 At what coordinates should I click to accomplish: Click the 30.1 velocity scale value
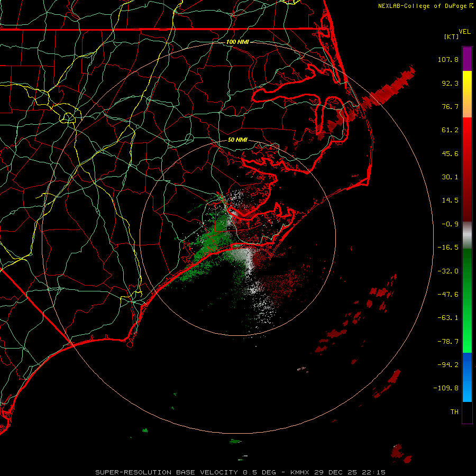pyautogui.click(x=450, y=177)
